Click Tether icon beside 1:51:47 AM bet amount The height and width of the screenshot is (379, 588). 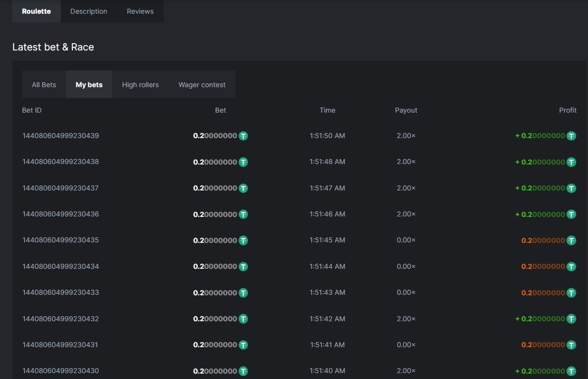(243, 188)
